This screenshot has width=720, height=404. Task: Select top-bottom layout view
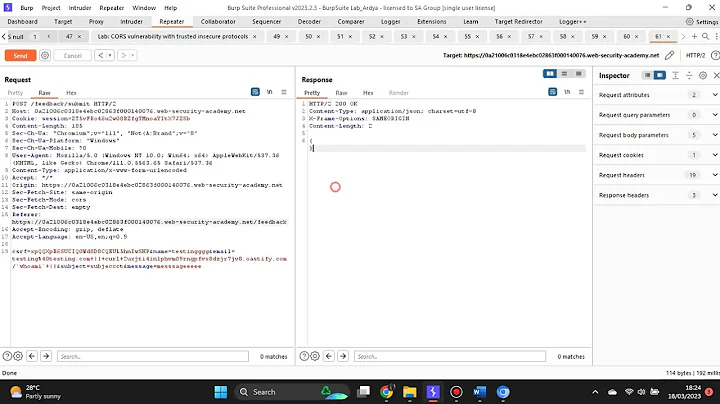564,73
